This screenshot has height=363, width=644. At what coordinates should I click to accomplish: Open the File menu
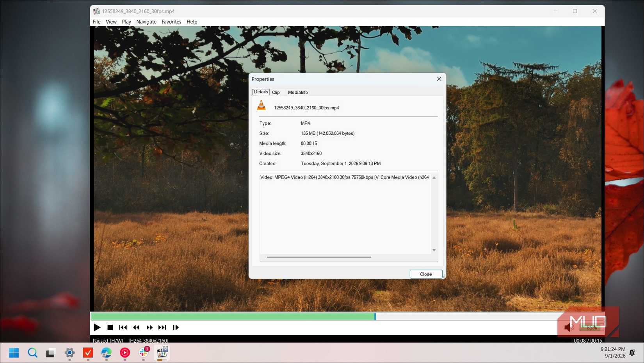[96, 22]
